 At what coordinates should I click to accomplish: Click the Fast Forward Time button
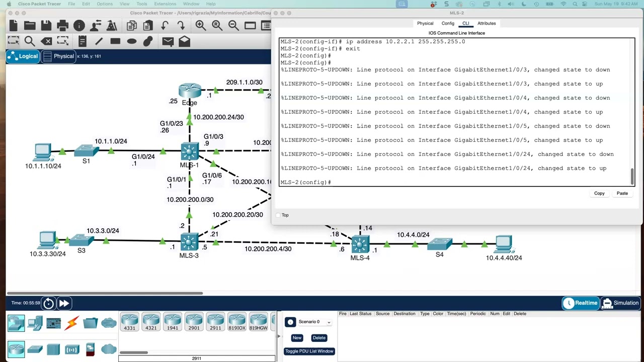64,303
